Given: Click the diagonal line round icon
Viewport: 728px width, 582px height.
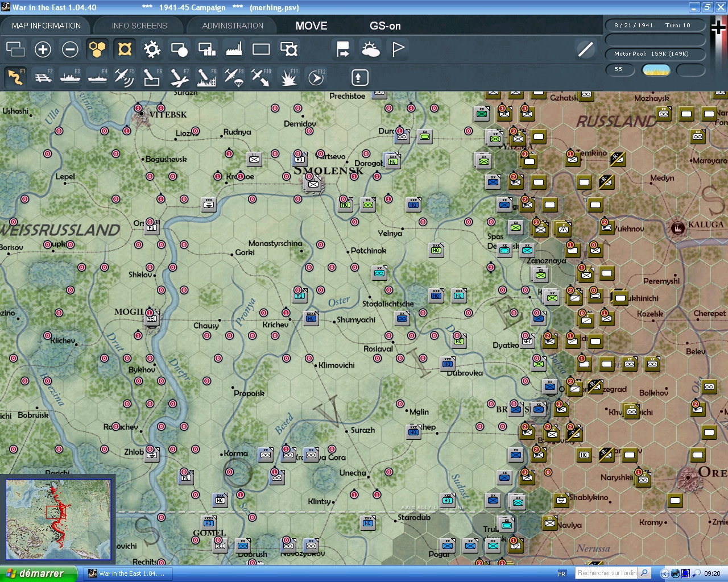Looking at the screenshot, I should (585, 49).
